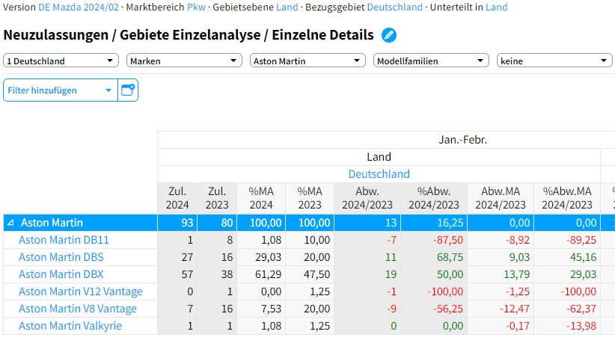Screen dimensions: 615x364
Task: Open the Aston Martin V8 Vantage link
Action: pyautogui.click(x=78, y=309)
